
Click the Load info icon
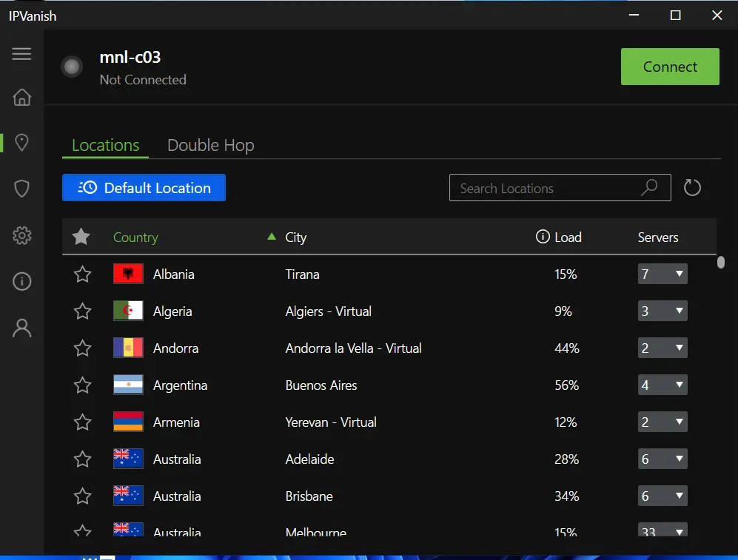pos(542,237)
